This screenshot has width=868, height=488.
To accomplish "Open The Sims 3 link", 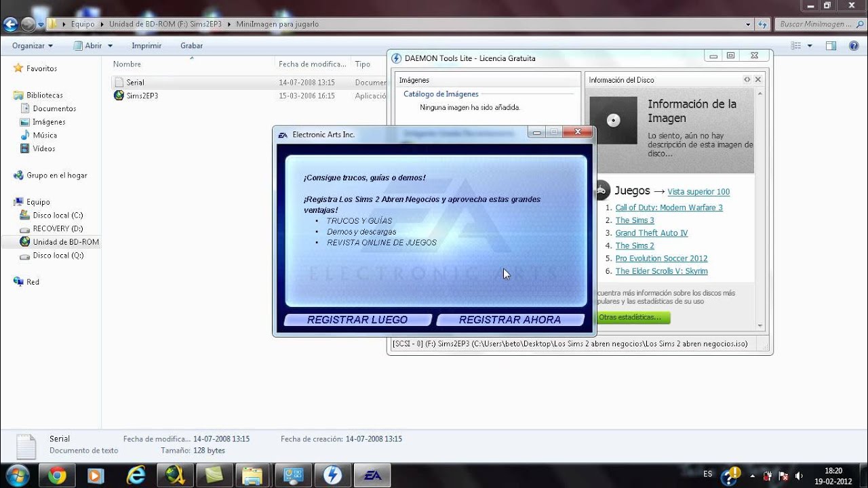I will [635, 220].
